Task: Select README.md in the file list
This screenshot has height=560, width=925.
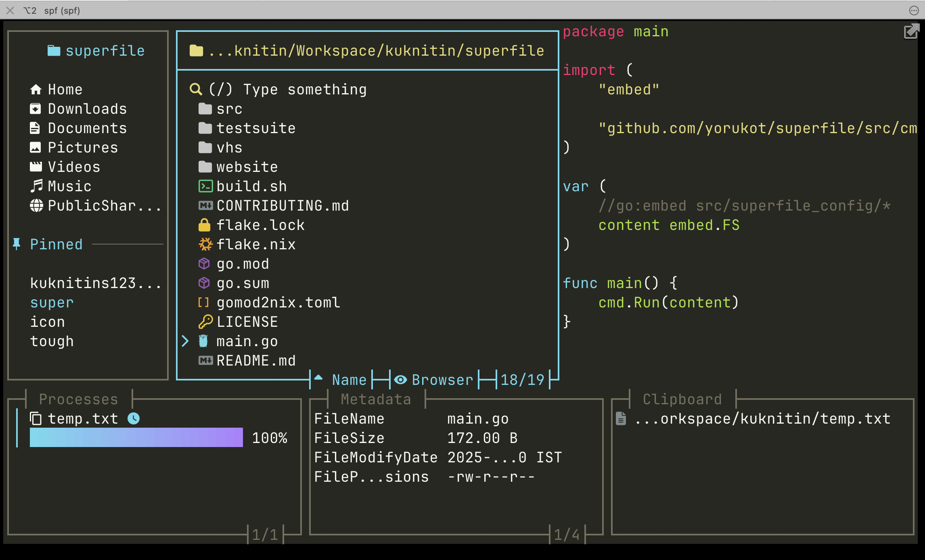Action: pyautogui.click(x=256, y=361)
